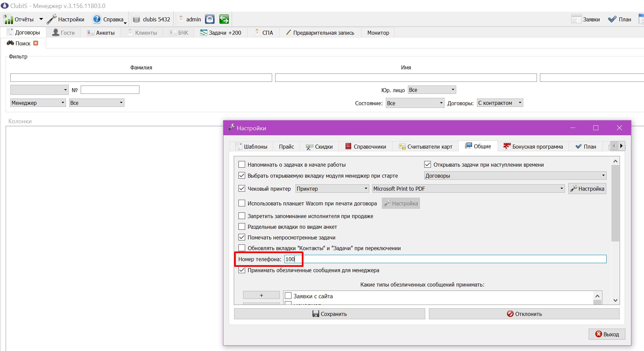Viewport: 644px width, 351px height.
Task: Switch to БЧК tab
Action: point(179,33)
